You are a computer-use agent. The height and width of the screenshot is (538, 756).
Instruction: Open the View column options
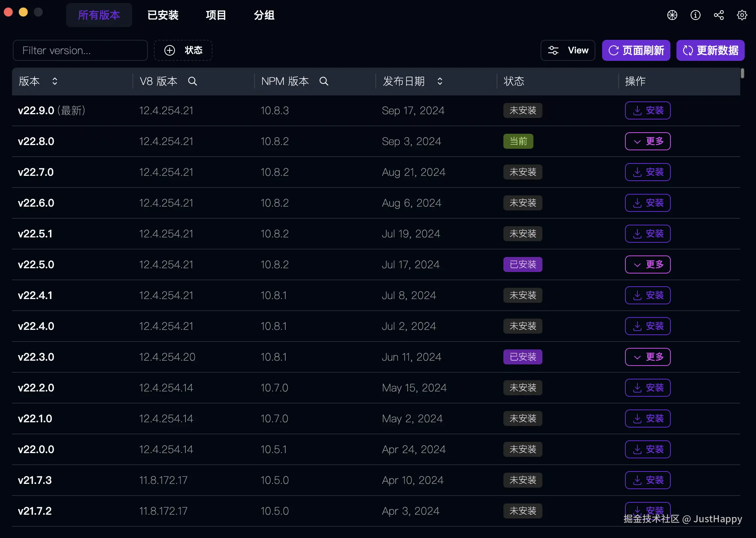click(568, 50)
